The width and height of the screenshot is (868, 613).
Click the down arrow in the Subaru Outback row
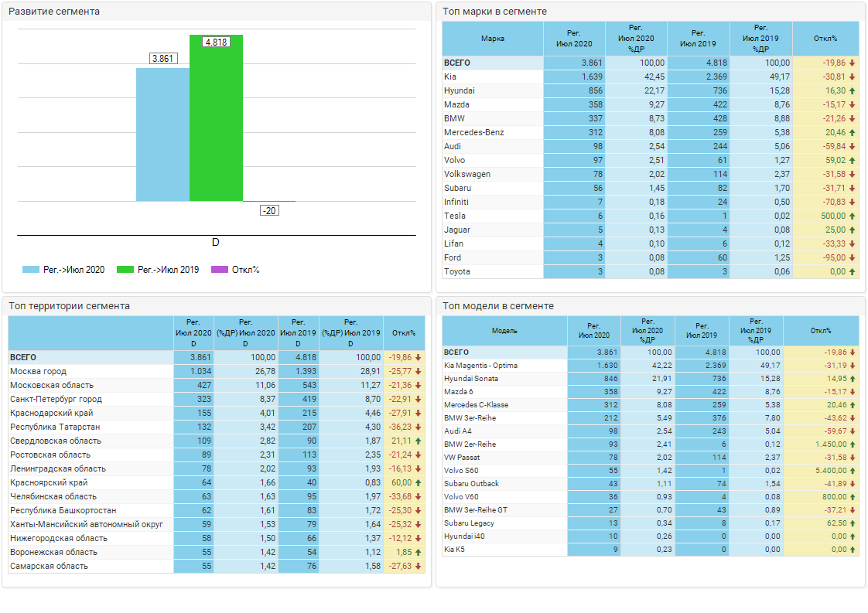[852, 484]
